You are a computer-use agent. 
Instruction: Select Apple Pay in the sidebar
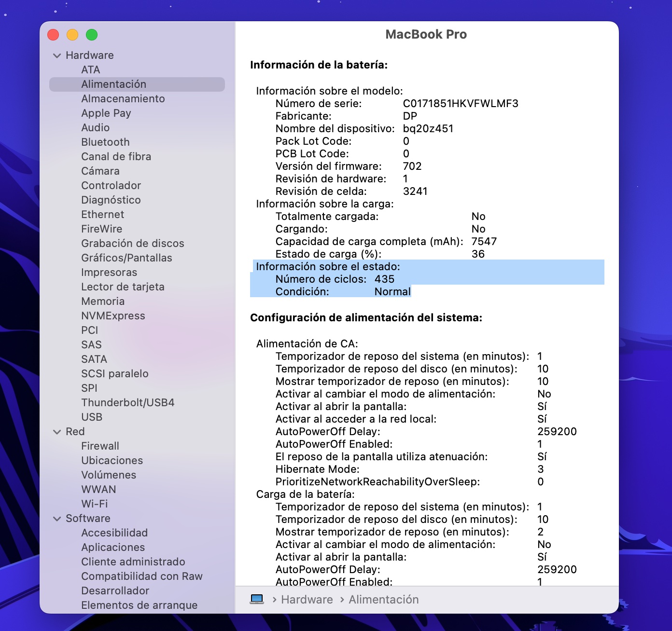106,113
